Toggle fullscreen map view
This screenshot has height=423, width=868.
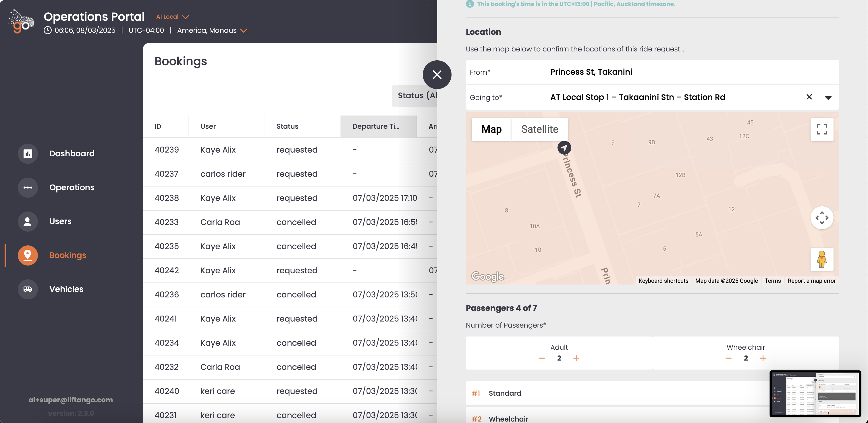[x=821, y=129]
